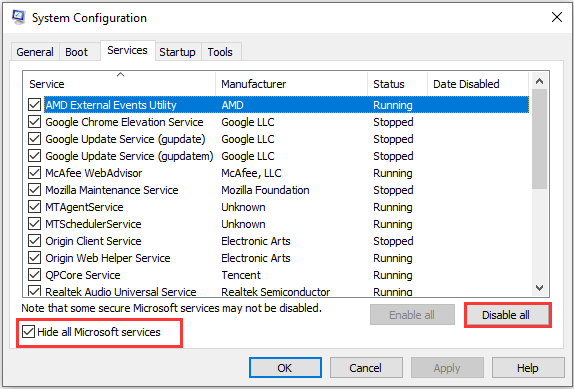Uncheck MTAgentService checkbox

click(x=34, y=207)
